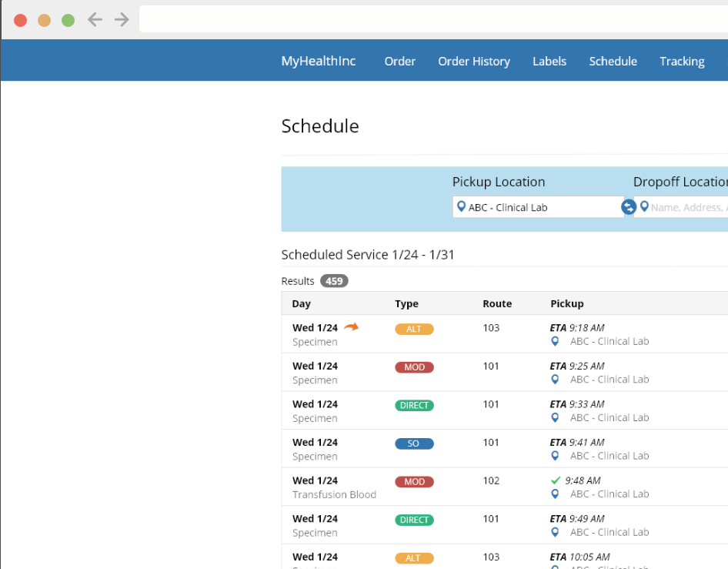Click the browser back arrow

click(95, 20)
